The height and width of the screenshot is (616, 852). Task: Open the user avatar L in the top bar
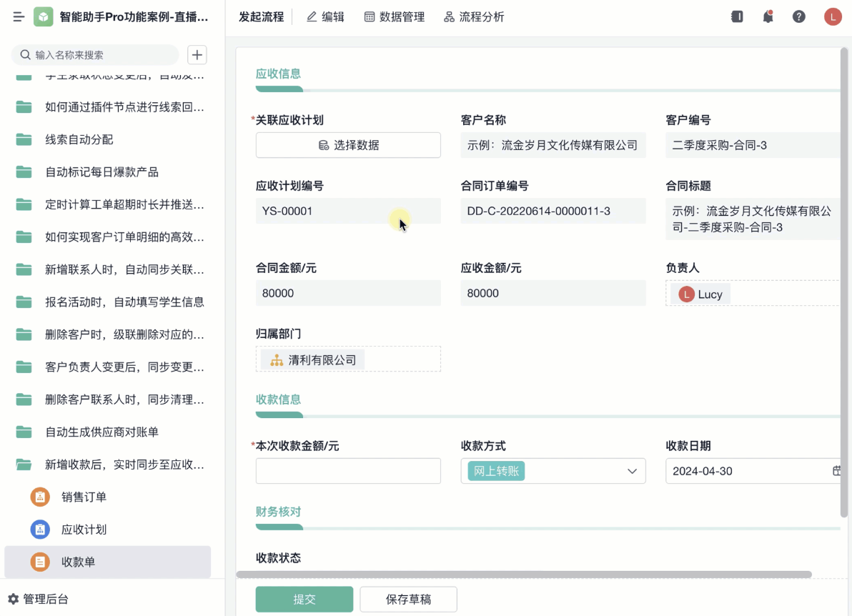[x=833, y=16]
